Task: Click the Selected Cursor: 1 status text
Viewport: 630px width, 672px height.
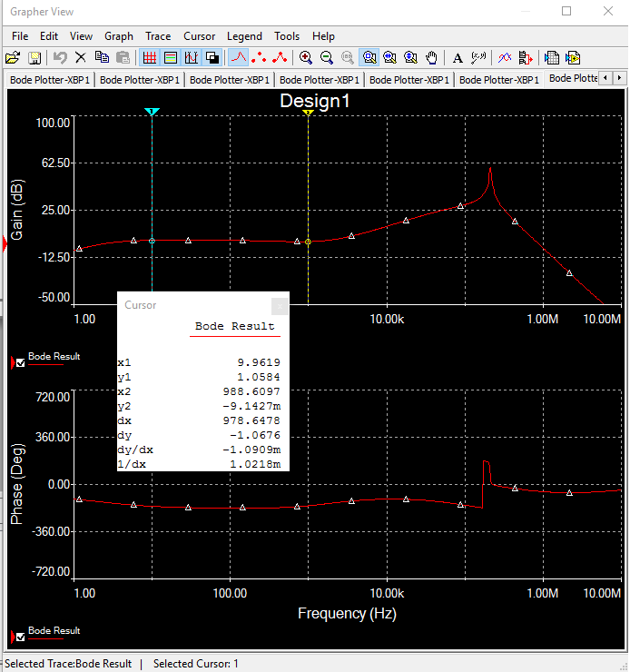Action: coord(196,664)
